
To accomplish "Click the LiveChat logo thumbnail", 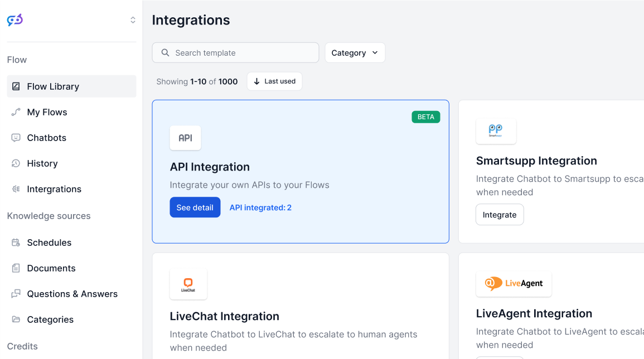I will click(188, 284).
